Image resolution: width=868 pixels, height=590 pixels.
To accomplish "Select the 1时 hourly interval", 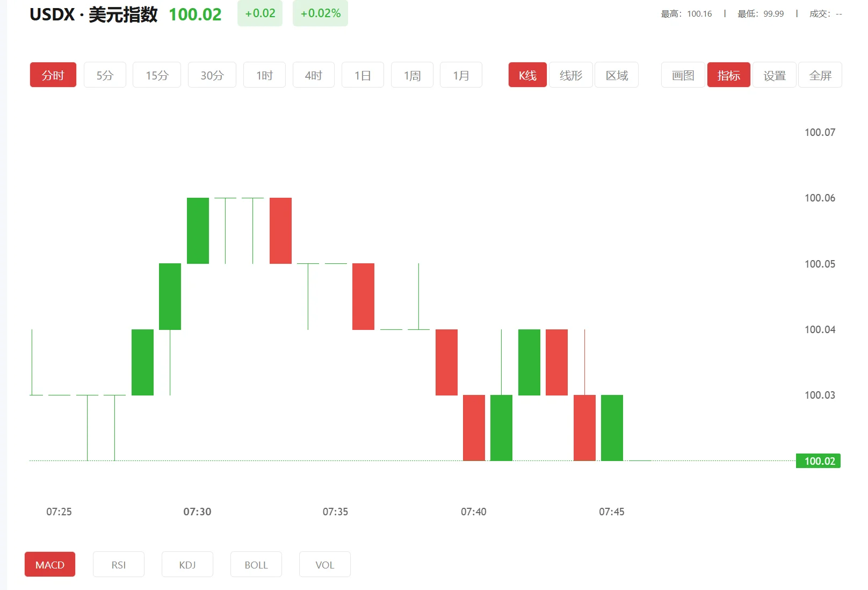I will [264, 75].
